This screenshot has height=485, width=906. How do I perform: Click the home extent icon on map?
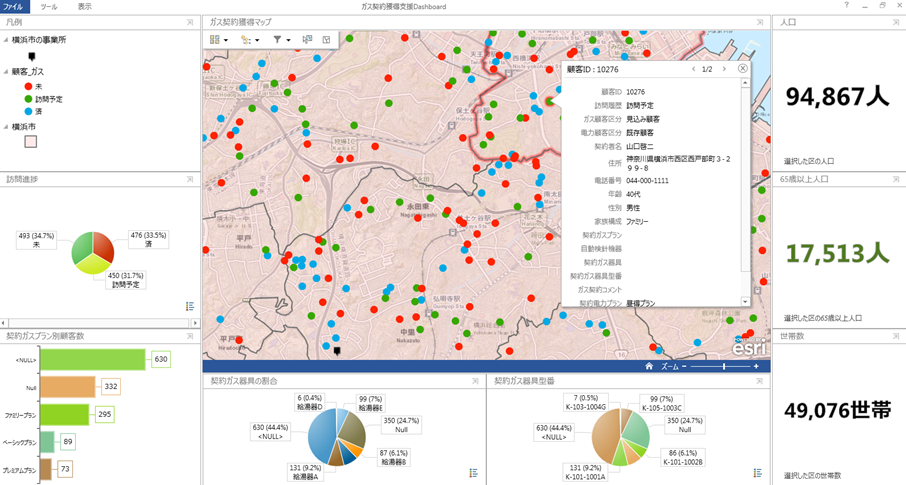pos(649,367)
